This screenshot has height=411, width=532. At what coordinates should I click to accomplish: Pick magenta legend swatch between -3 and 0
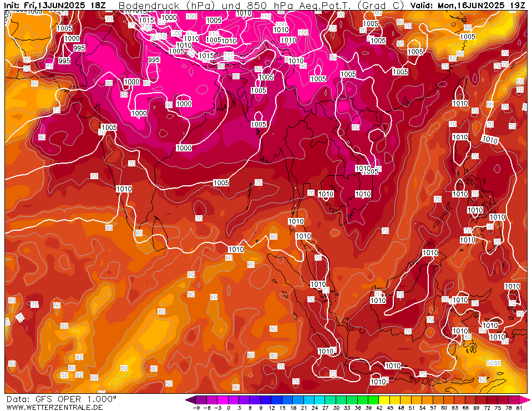click(x=222, y=400)
